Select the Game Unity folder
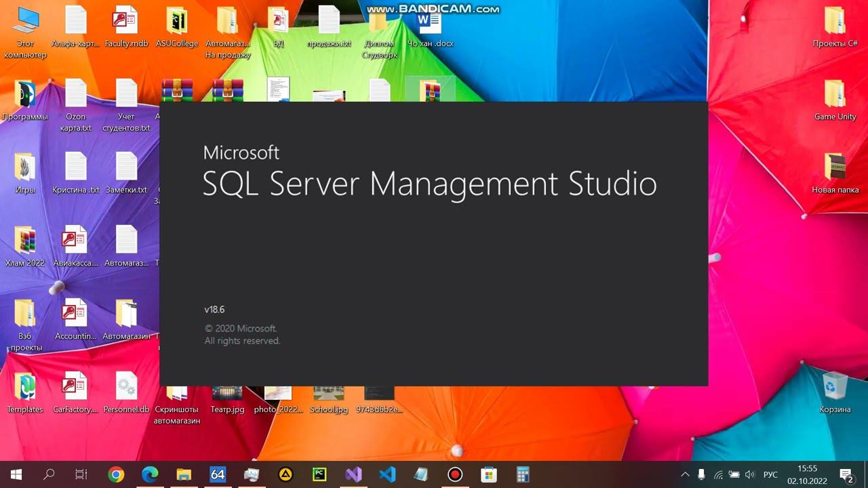868x488 pixels. tap(835, 100)
